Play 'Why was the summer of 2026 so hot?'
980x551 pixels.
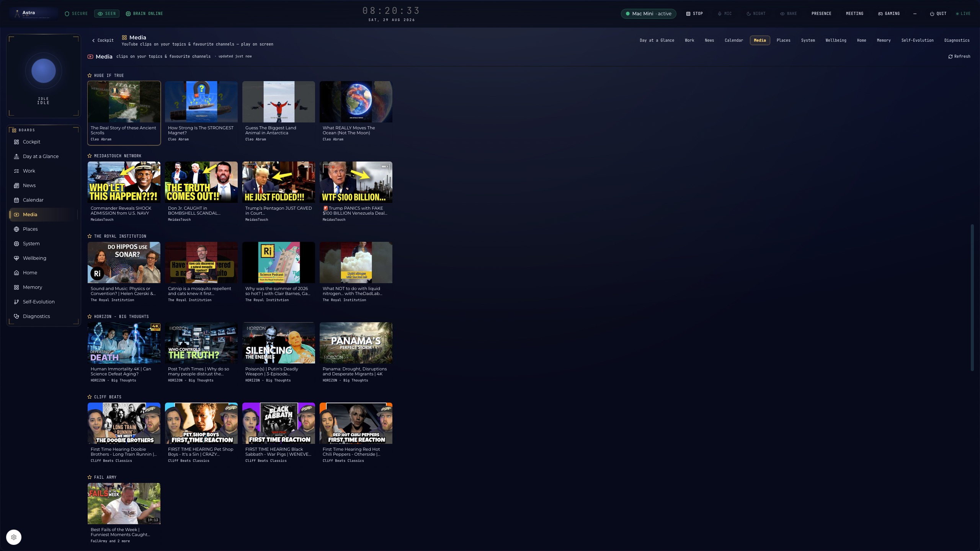[x=279, y=274]
